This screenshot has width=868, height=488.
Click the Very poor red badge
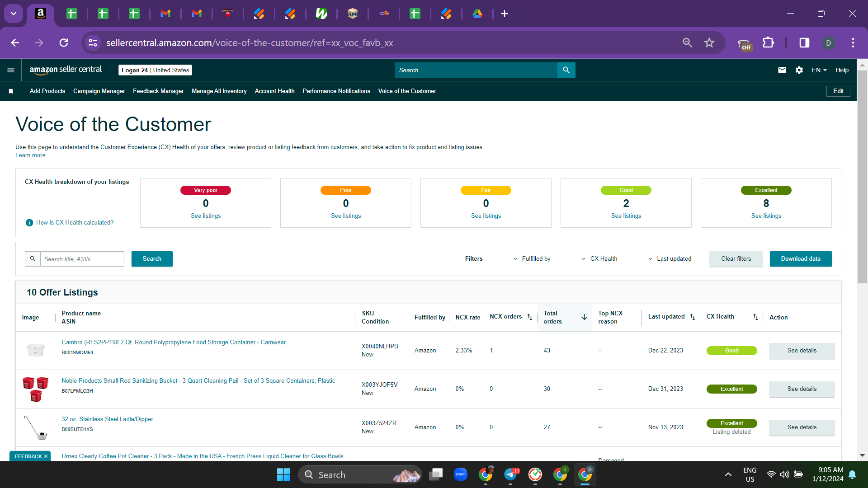point(206,190)
